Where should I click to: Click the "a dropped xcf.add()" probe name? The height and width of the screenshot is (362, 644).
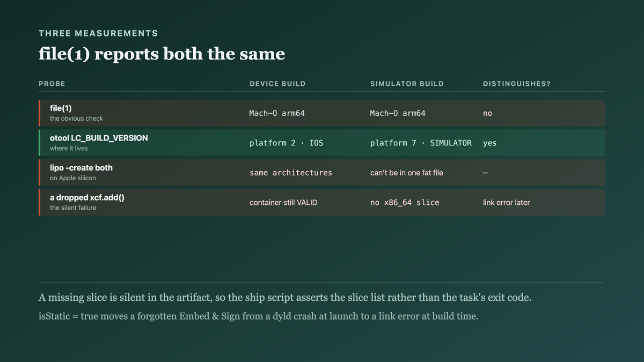87,197
